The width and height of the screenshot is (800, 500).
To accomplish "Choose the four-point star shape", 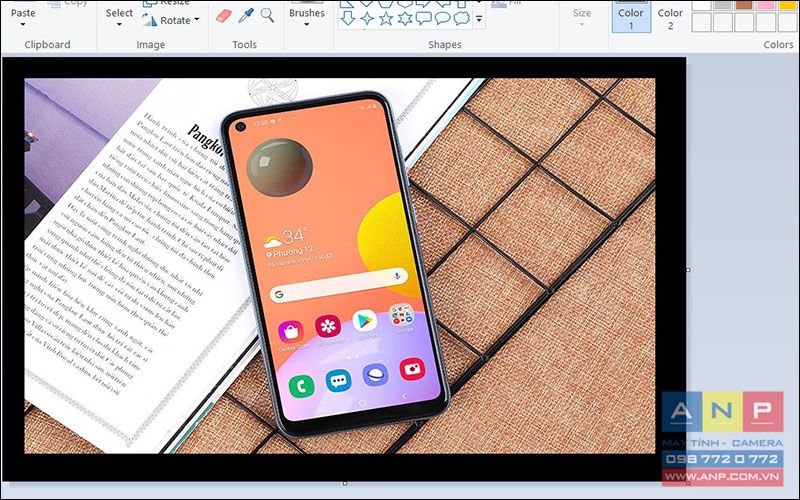I will tap(367, 18).
